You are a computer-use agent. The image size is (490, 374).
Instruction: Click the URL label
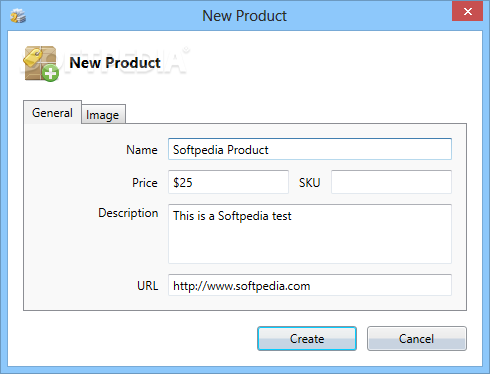pos(148,286)
